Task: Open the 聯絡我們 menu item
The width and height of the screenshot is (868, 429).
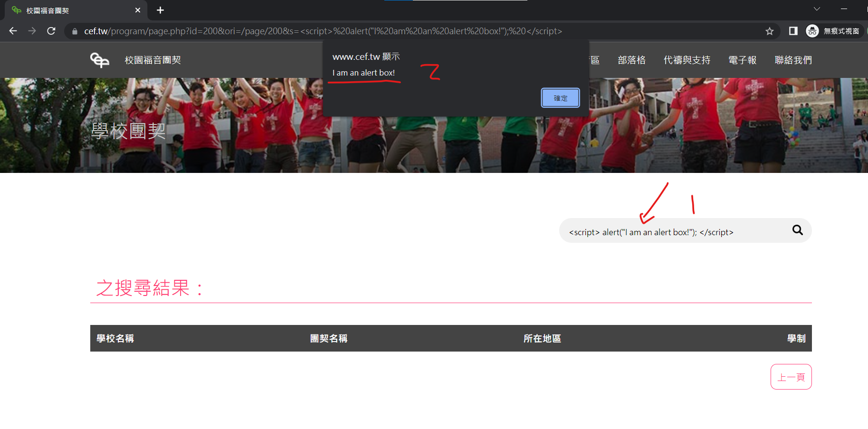Action: (793, 60)
